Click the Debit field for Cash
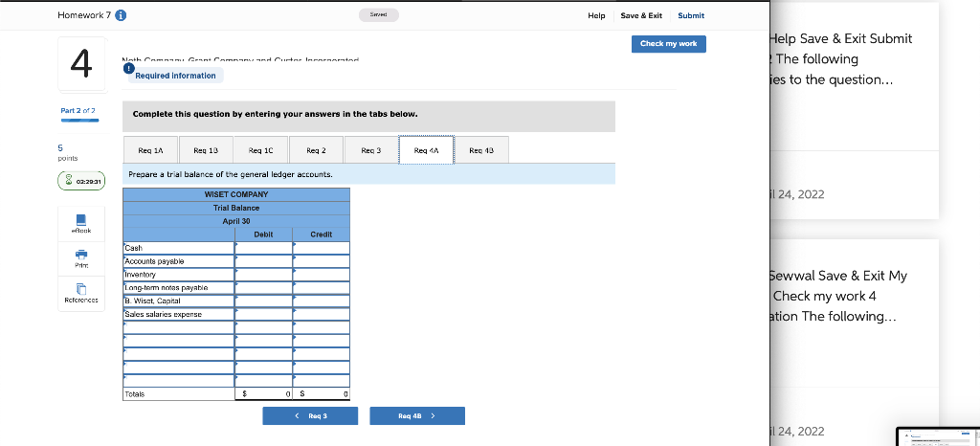Image resolution: width=980 pixels, height=446 pixels. pyautogui.click(x=264, y=248)
